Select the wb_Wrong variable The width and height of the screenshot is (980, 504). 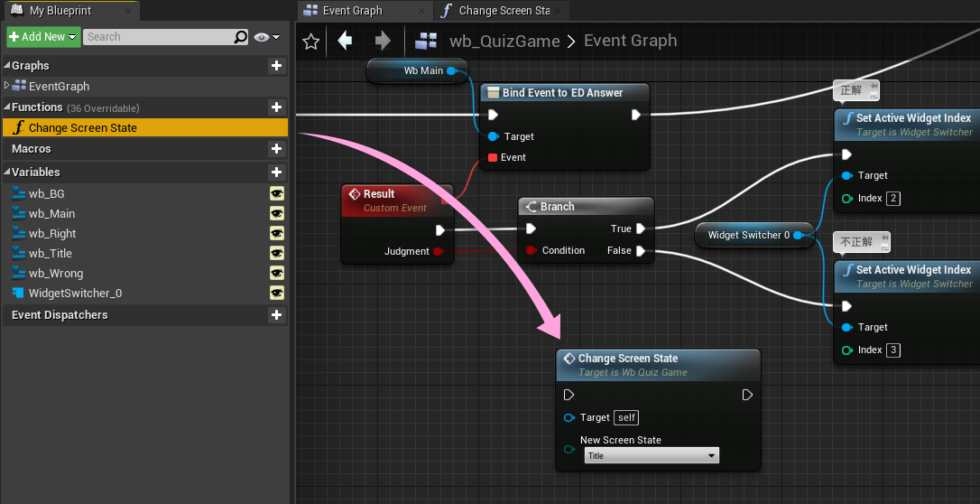point(56,274)
